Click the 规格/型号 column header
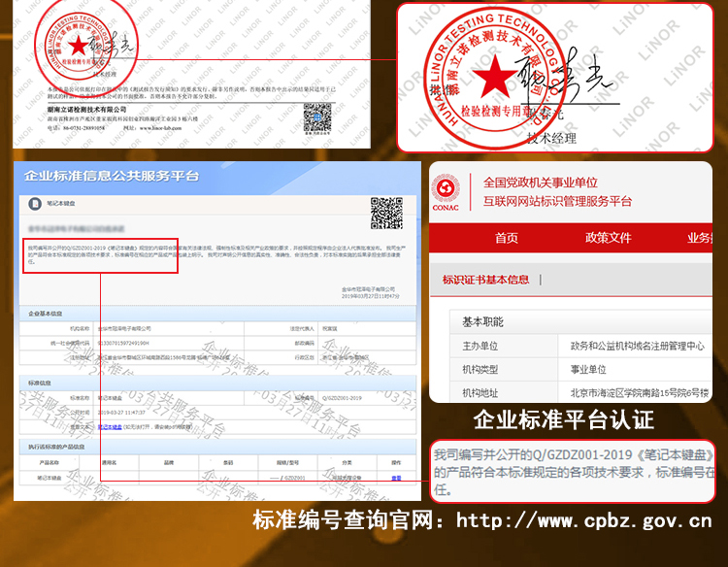 pyautogui.click(x=288, y=462)
